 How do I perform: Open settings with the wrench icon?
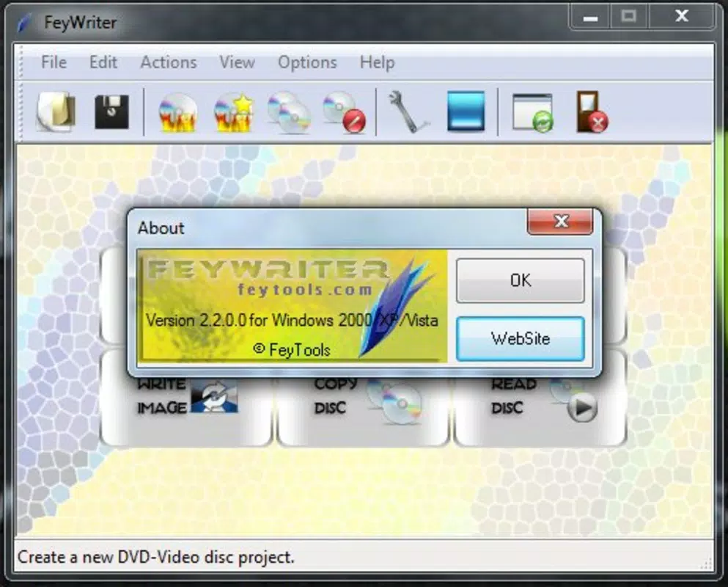pyautogui.click(x=408, y=112)
